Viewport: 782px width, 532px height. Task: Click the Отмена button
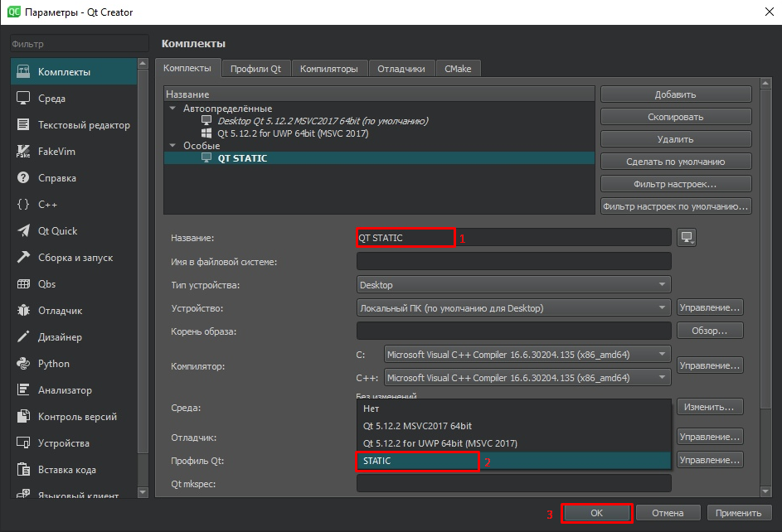point(668,513)
